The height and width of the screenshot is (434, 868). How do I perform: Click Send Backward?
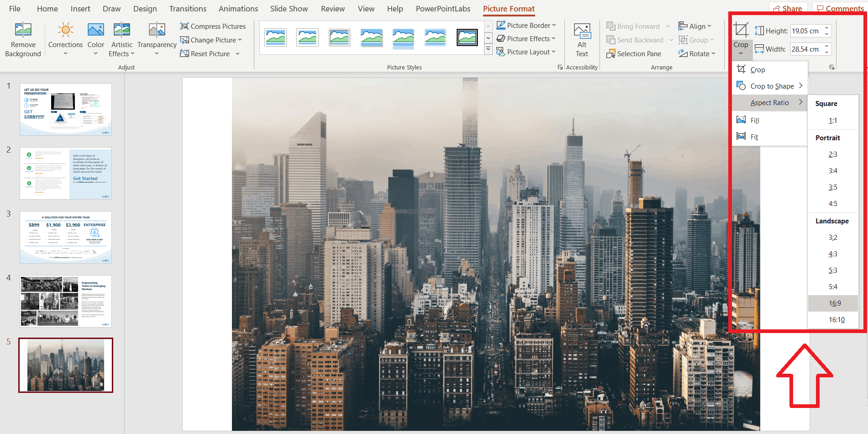pyautogui.click(x=635, y=40)
